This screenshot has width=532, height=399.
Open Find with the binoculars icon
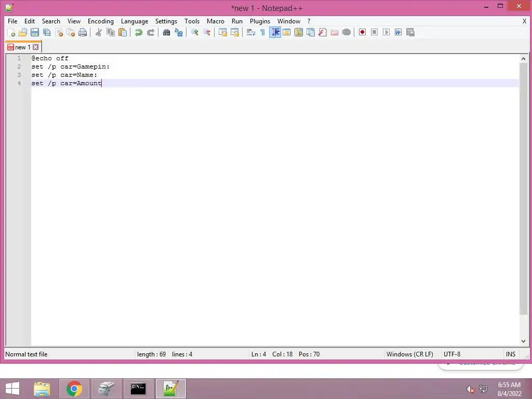(166, 32)
